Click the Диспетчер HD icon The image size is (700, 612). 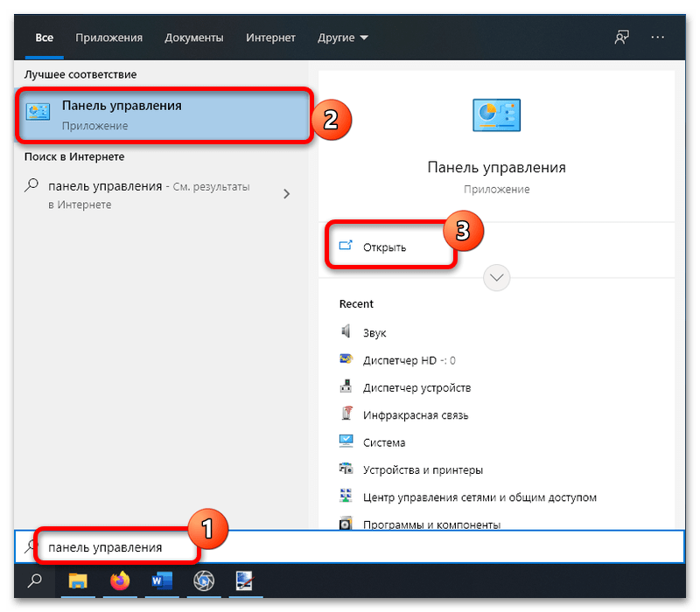point(346,358)
